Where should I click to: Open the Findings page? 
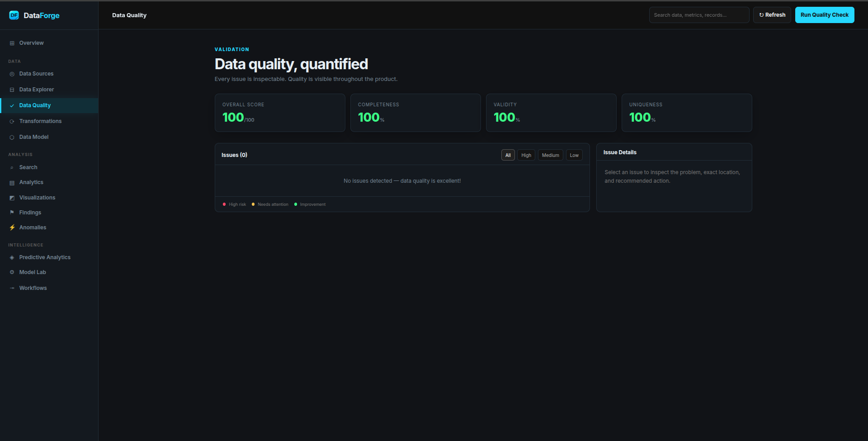[49, 213]
